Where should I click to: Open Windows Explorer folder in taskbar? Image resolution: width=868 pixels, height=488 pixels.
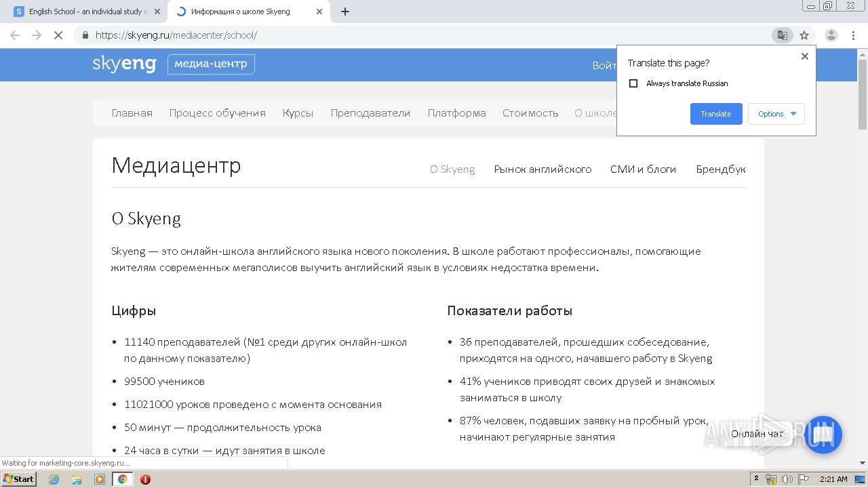coord(77,479)
